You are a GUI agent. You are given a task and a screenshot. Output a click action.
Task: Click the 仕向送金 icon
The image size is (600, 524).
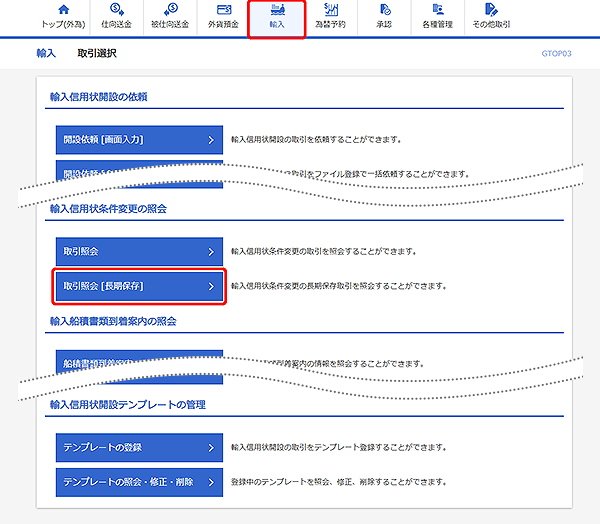pyautogui.click(x=116, y=9)
